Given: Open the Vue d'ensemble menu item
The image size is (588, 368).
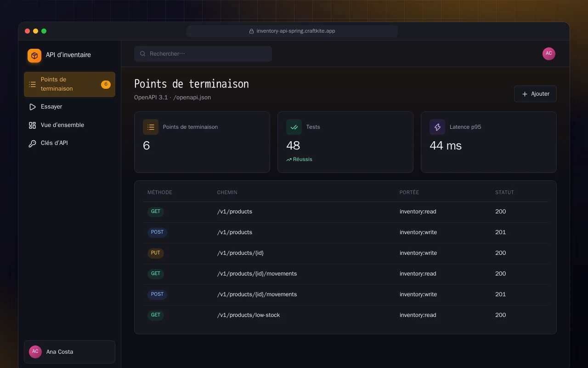Looking at the screenshot, I should (x=69, y=125).
